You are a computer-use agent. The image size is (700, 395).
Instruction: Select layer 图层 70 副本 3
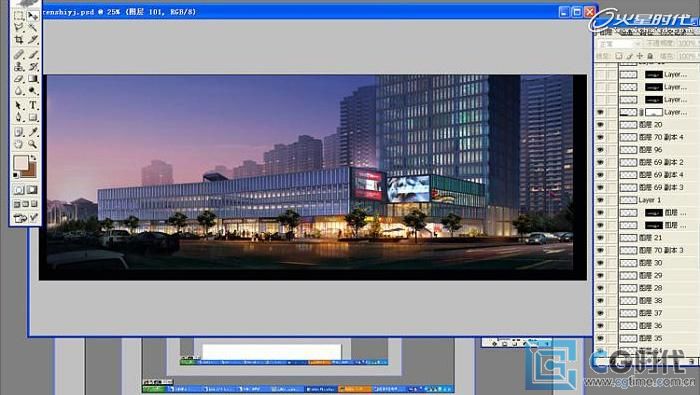[x=658, y=250]
